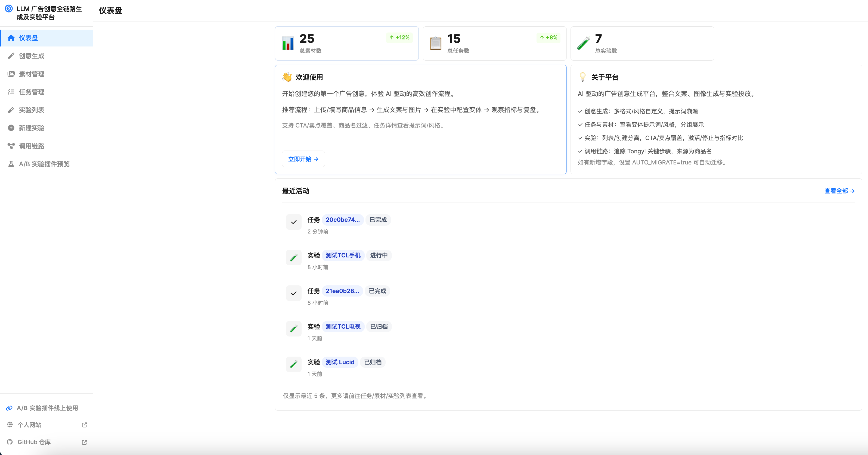Click external-link icon next to 个人网站
This screenshot has height=455, width=868.
pyautogui.click(x=84, y=425)
